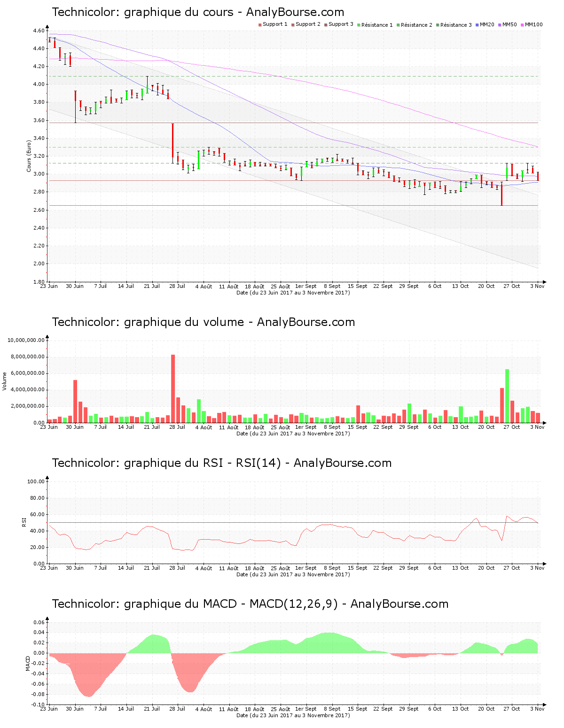Click the 'graphique du RSI - RSI(14)' title
The height and width of the screenshot is (728, 564).
point(221,463)
